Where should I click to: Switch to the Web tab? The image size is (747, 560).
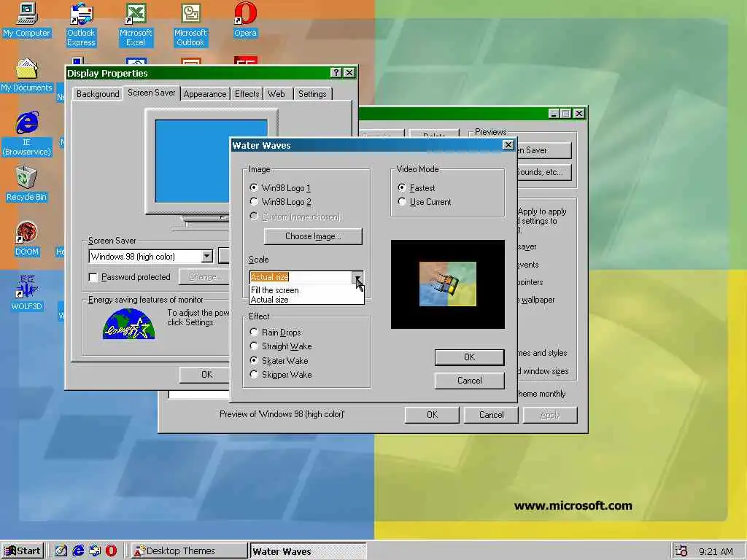coord(276,94)
